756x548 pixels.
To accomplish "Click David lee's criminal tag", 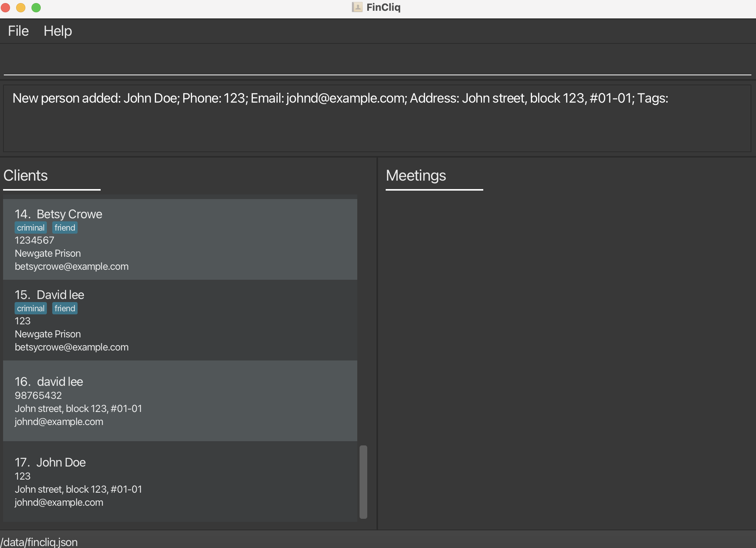I will pyautogui.click(x=31, y=308).
